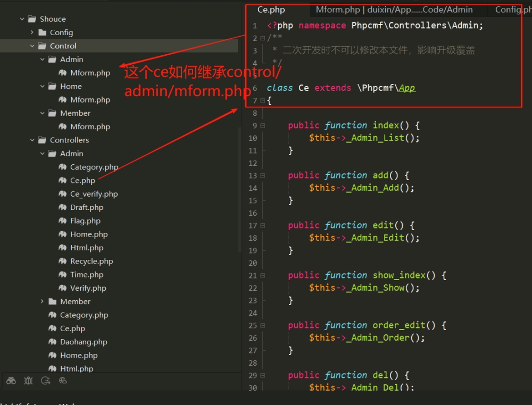Click the globe with cloud icon
Screen dimensions: 532x405
coord(63,381)
